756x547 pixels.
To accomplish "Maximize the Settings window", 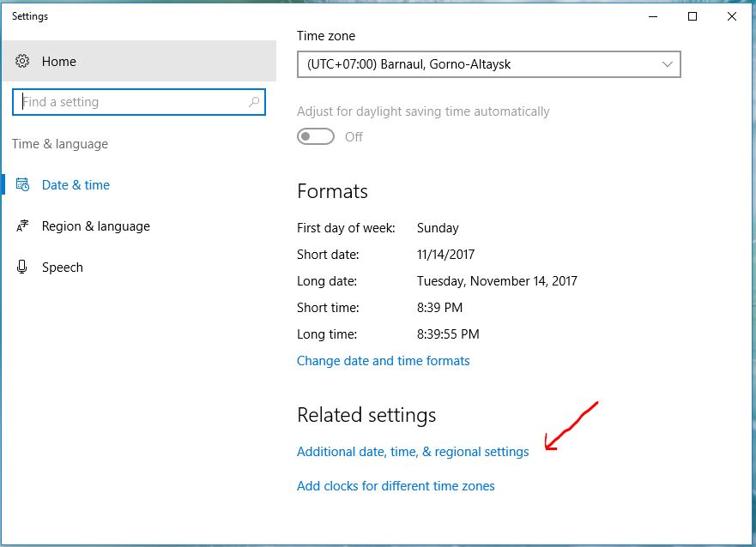I will tap(692, 16).
